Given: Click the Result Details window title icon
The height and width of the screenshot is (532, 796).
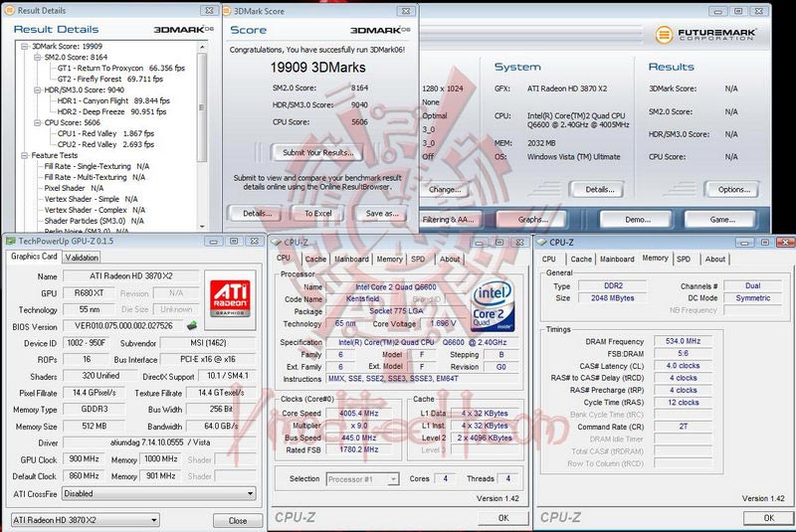Looking at the screenshot, I should (x=10, y=10).
